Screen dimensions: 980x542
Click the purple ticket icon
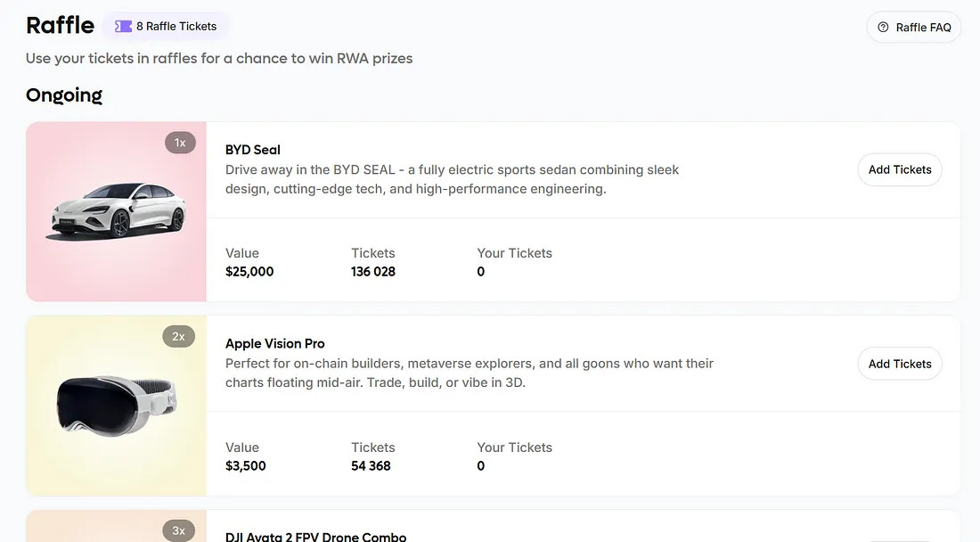[123, 27]
